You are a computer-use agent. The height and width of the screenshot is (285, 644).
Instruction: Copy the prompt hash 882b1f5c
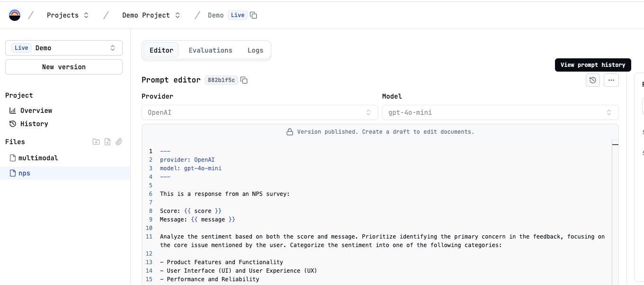point(244,80)
